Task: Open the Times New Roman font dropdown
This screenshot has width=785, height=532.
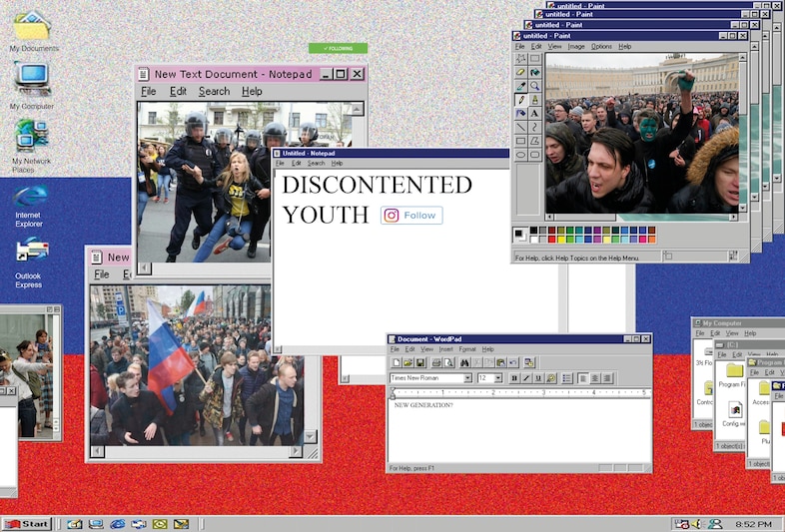Action: tap(467, 378)
